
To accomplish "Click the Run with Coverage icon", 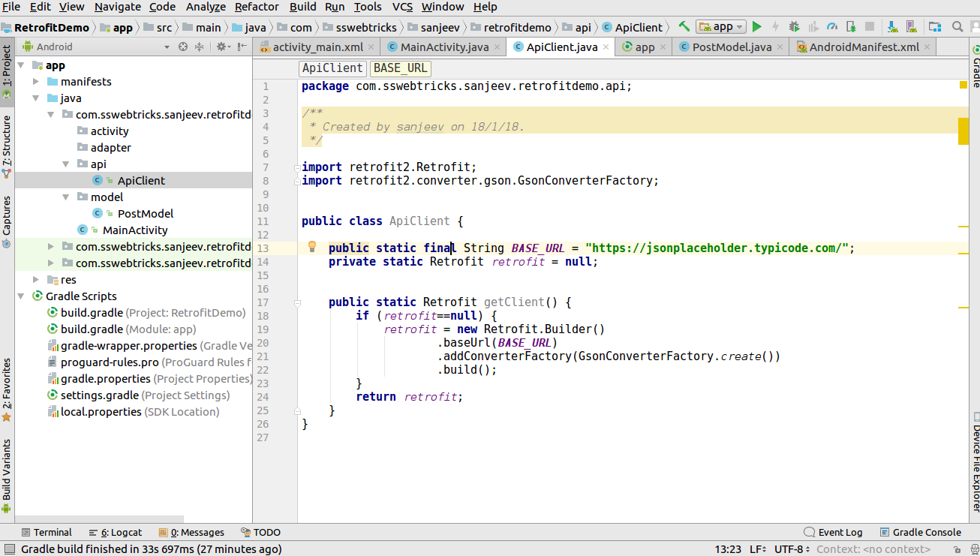I will coord(813,27).
